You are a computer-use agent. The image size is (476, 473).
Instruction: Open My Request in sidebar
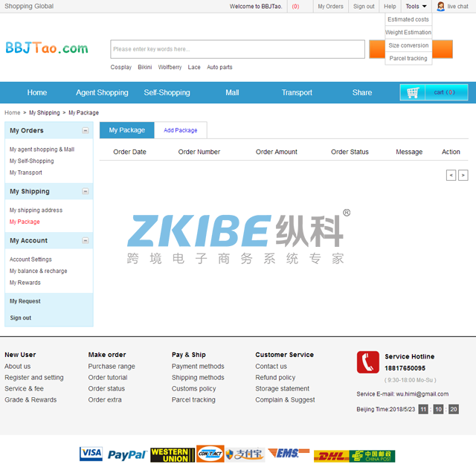coord(25,301)
